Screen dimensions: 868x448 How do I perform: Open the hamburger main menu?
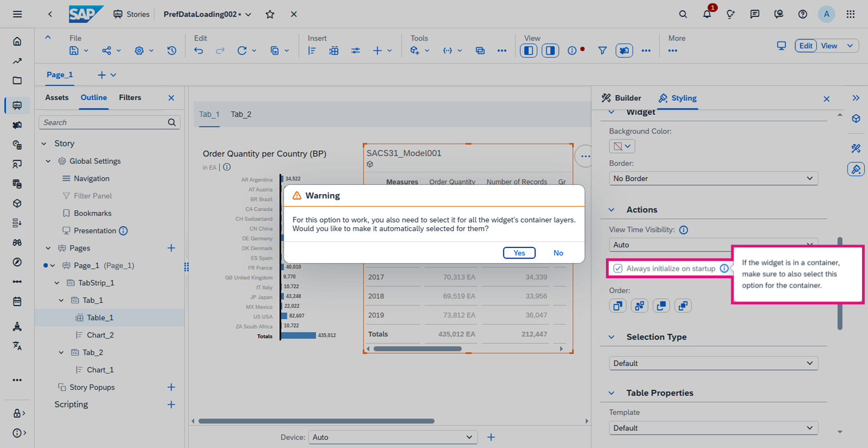(17, 14)
